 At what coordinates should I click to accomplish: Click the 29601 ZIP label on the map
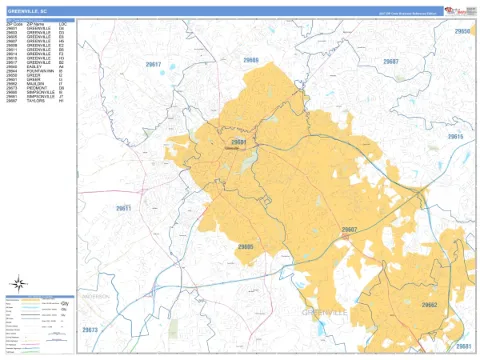click(239, 142)
